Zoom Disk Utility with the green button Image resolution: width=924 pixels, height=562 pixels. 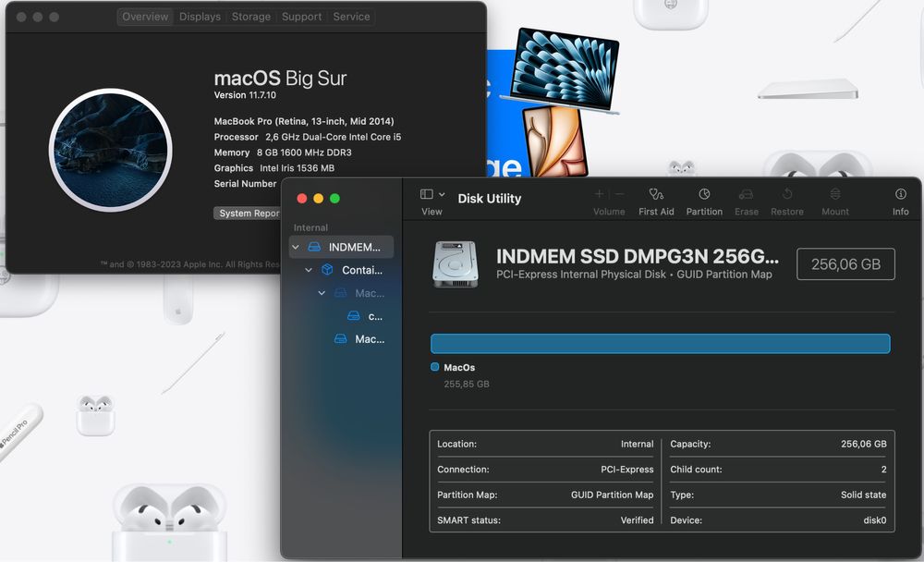pos(334,198)
